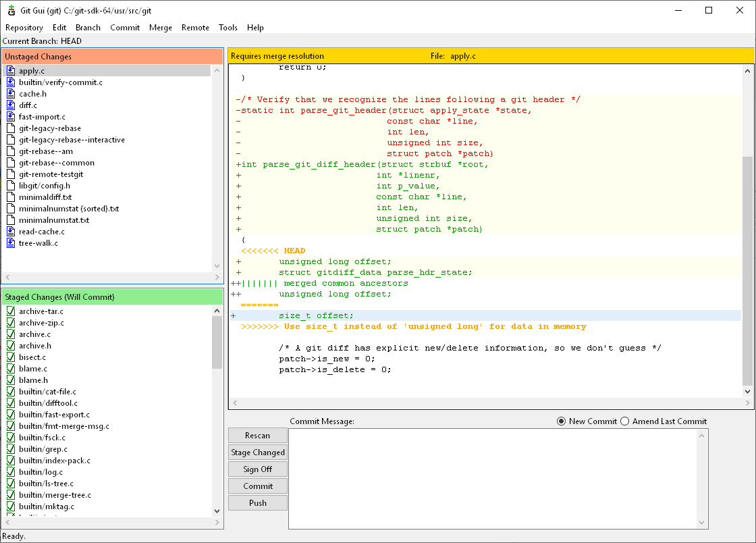Click the file icon next to builtin/verify-commit.c
This screenshot has height=543, width=756.
pos(11,82)
